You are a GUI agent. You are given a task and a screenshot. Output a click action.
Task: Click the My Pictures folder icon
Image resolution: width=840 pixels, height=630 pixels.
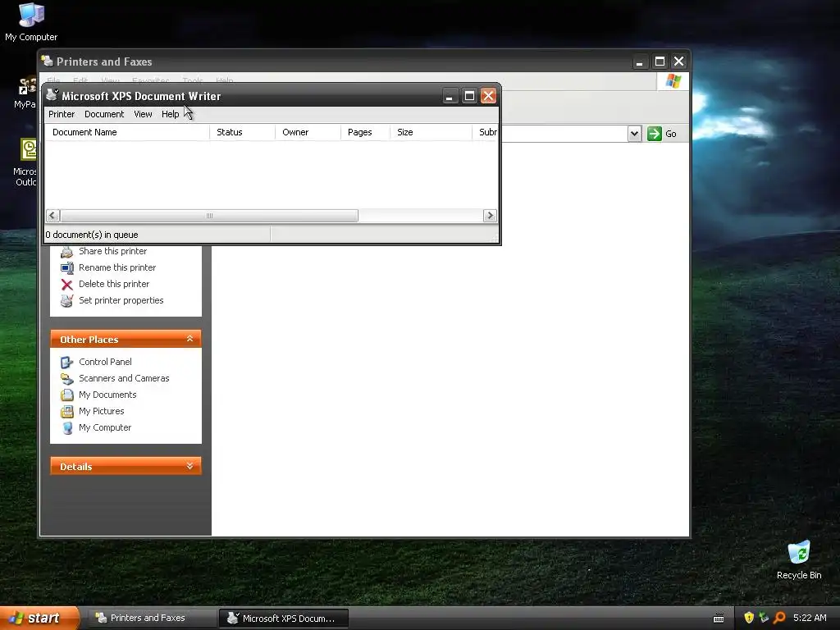tap(67, 412)
